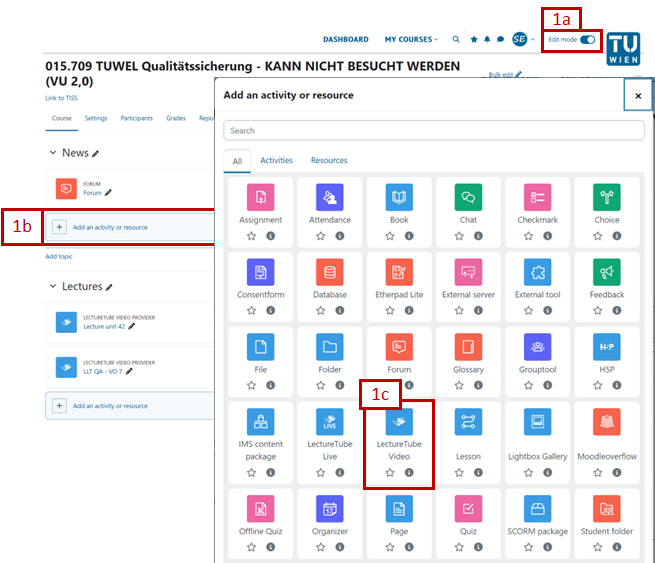Star the Feedback activity
This screenshot has width=655, height=563.
tap(598, 310)
